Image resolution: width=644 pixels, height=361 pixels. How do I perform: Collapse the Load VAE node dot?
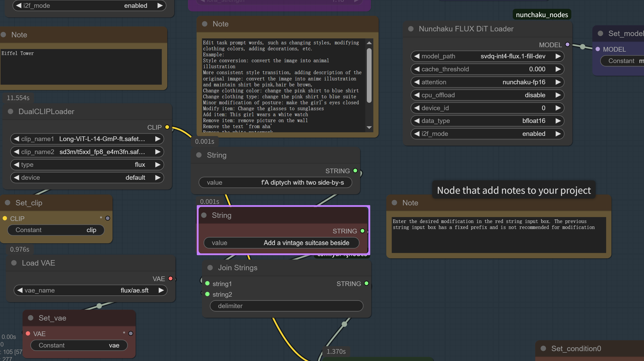[14, 263]
